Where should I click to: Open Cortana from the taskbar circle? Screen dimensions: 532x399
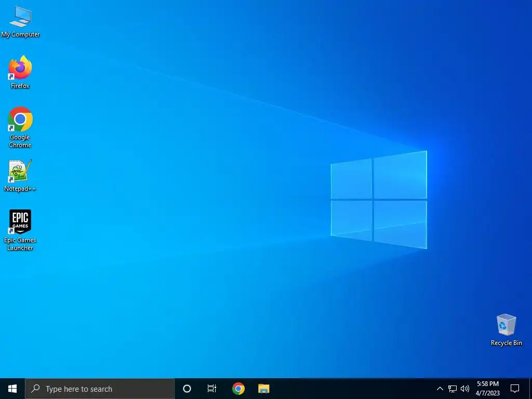tap(187, 389)
